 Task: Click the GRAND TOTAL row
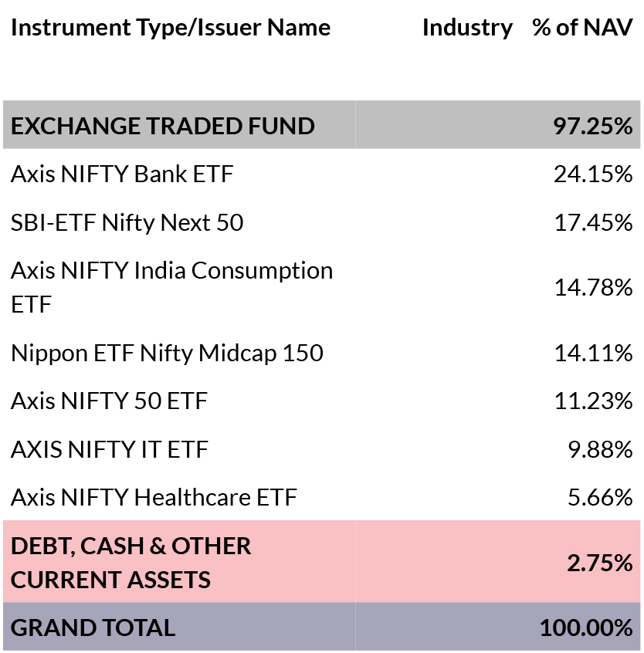tap(321, 627)
